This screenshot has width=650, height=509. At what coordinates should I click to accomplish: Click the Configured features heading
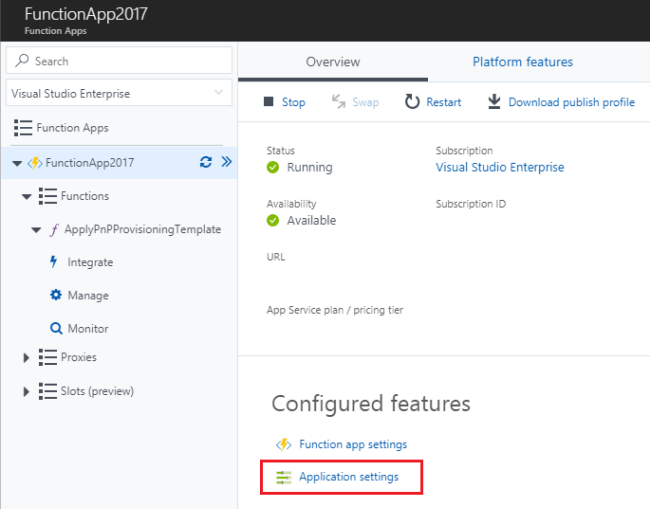pos(371,403)
